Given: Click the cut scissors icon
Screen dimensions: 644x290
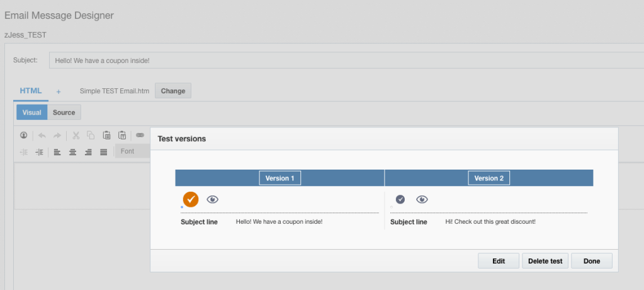Looking at the screenshot, I should (76, 135).
